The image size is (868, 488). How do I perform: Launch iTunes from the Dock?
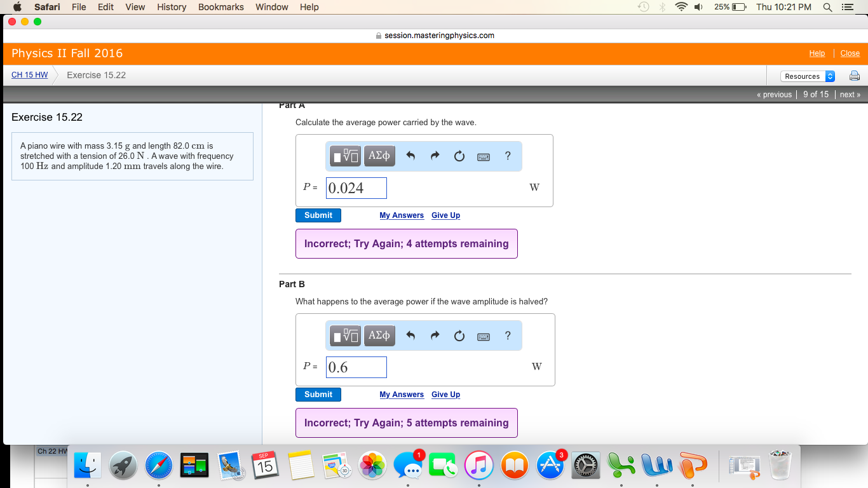click(479, 466)
